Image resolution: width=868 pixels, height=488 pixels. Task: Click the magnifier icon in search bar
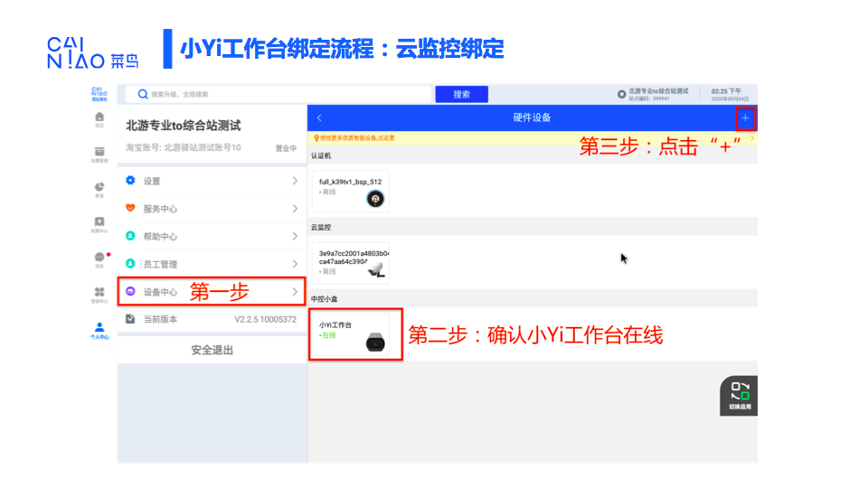143,94
